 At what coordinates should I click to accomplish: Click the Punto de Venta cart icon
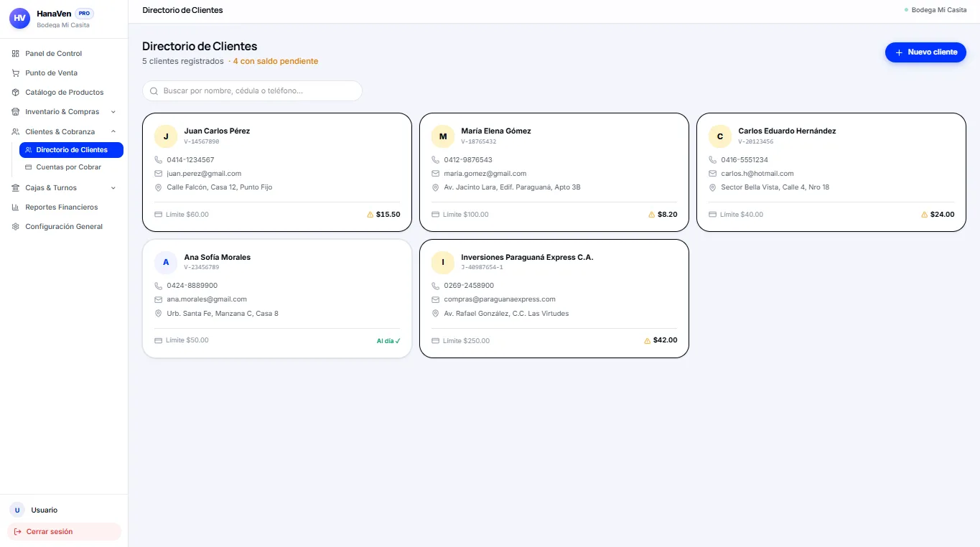(x=16, y=73)
